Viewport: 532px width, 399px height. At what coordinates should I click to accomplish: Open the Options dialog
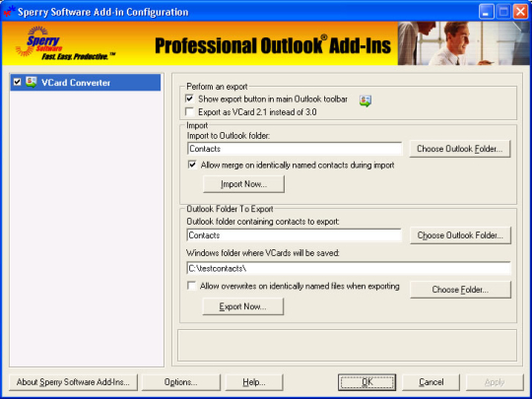pyautogui.click(x=181, y=382)
